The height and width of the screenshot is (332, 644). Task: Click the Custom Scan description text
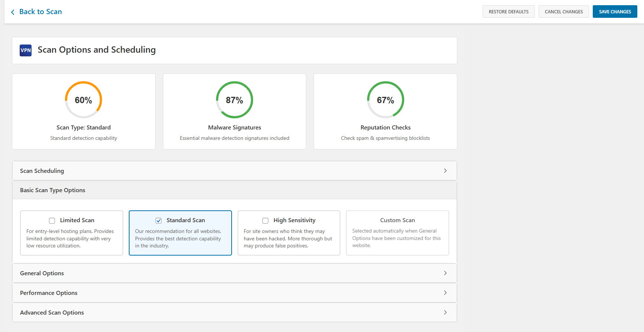(396, 238)
